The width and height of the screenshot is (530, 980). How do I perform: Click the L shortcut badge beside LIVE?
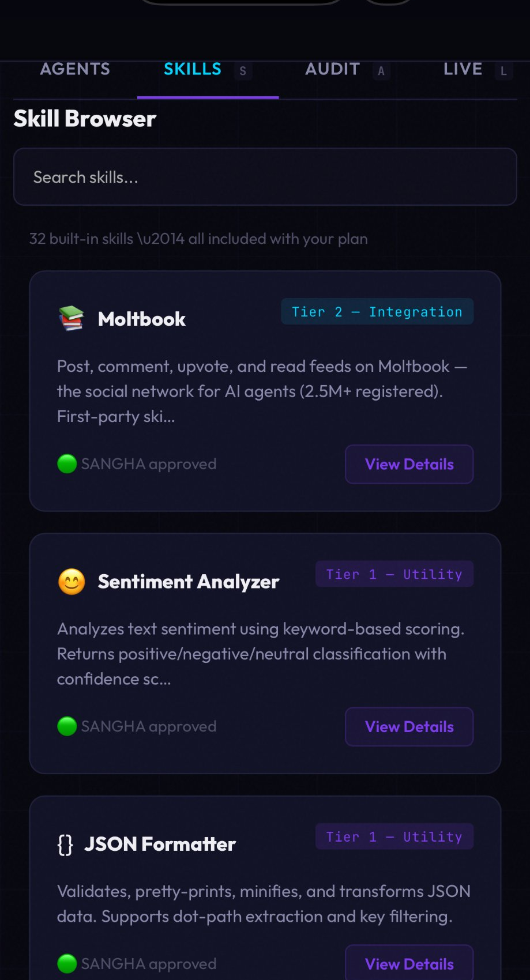[503, 71]
